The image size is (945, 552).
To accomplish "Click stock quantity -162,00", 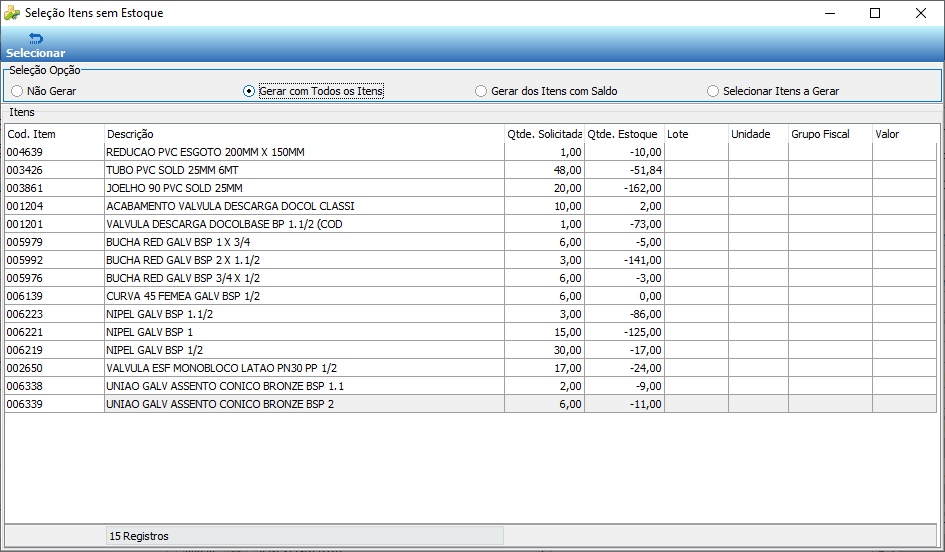I will [643, 188].
